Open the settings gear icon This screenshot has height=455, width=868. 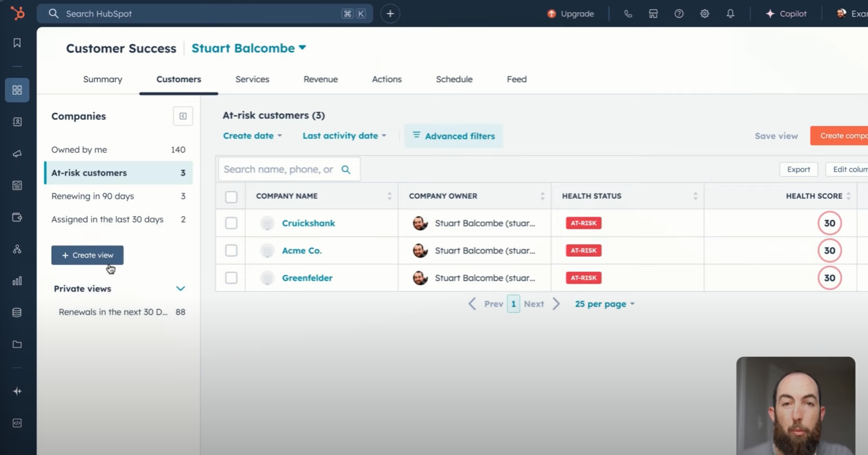704,14
